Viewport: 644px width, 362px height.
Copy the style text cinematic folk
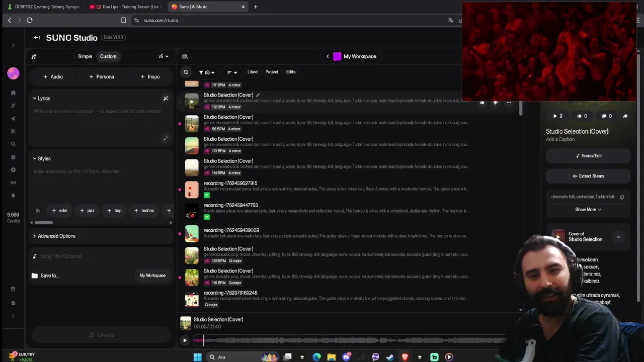622,197
